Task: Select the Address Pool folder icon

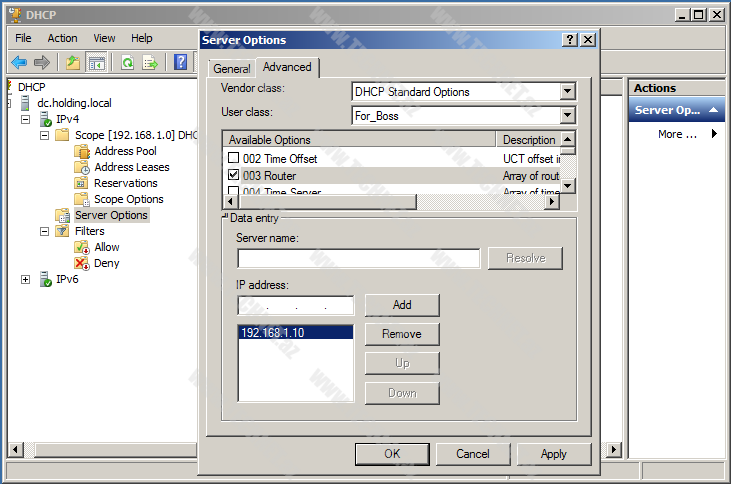Action: 82,151
